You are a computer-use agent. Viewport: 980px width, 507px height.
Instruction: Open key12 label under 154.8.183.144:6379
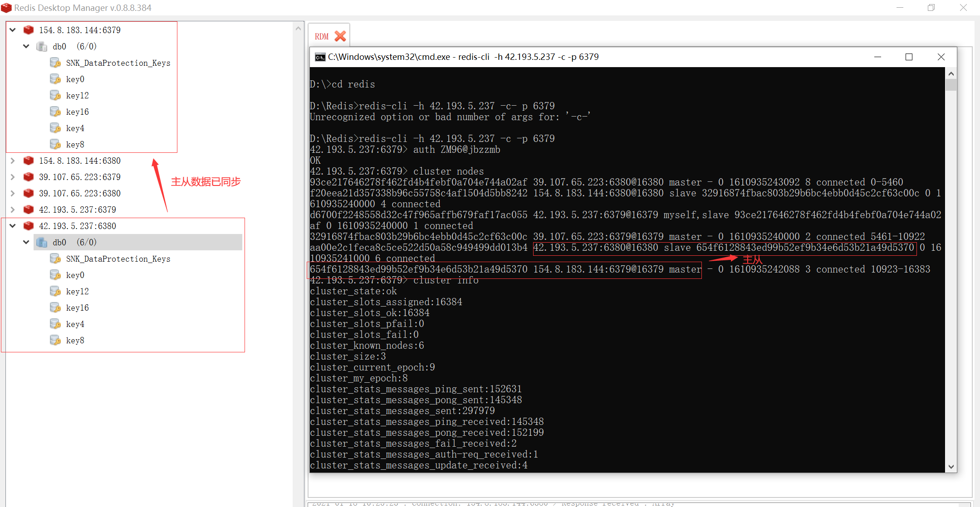(x=78, y=96)
